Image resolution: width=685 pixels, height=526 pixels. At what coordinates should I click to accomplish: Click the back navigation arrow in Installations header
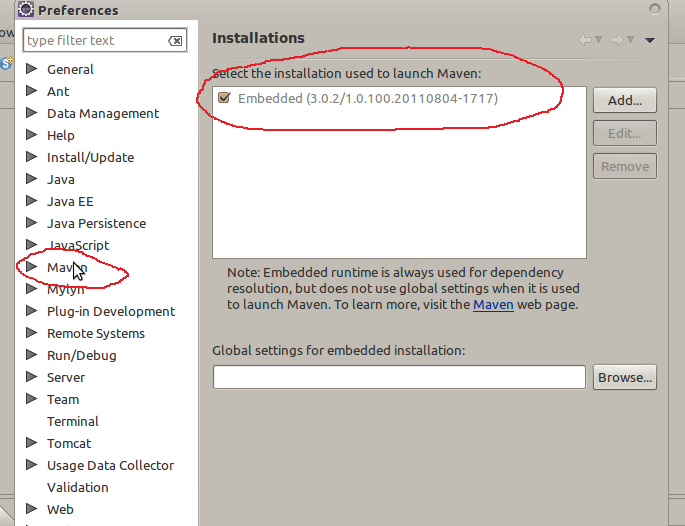click(585, 40)
